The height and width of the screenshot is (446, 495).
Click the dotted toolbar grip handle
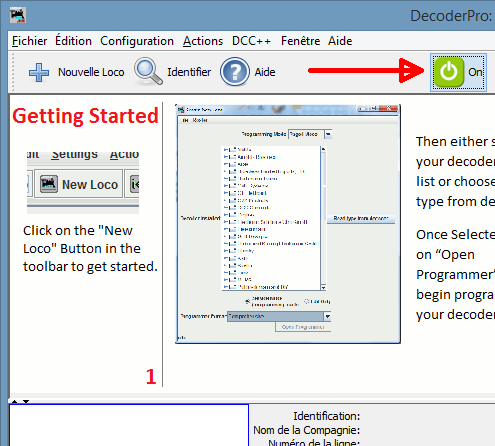point(13,72)
